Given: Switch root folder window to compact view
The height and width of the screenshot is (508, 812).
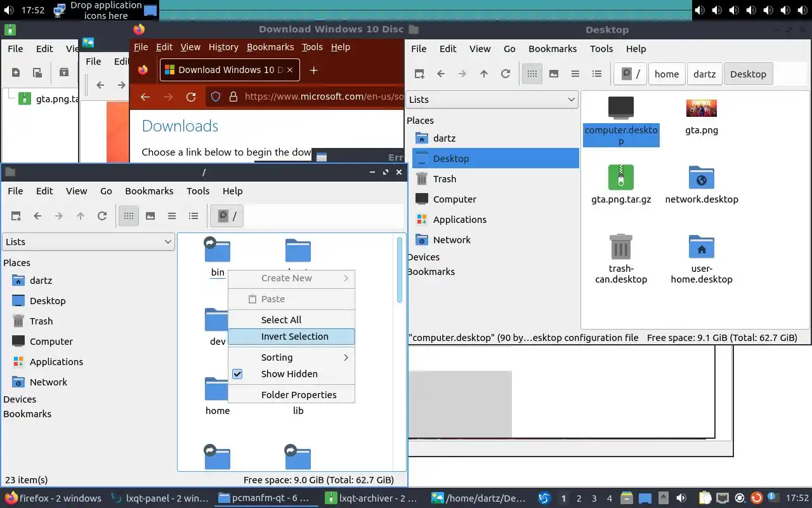Looking at the screenshot, I should point(172,216).
